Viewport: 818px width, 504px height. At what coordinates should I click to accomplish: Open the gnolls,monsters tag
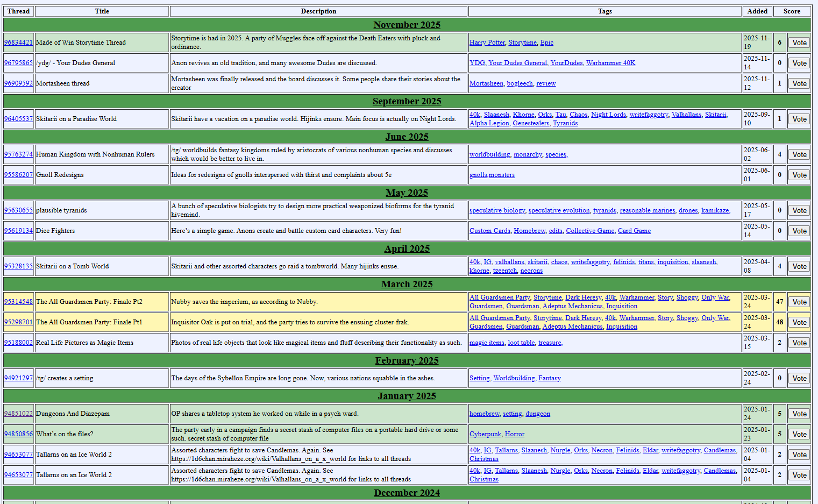coord(492,175)
